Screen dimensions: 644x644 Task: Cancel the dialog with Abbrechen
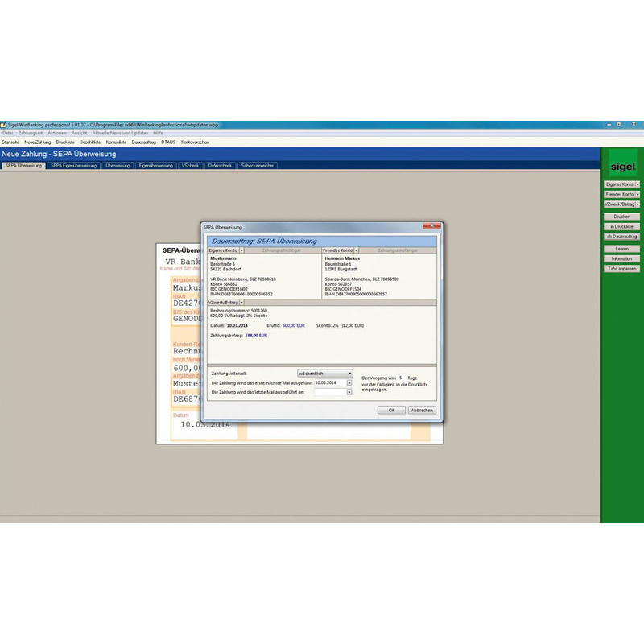[421, 409]
